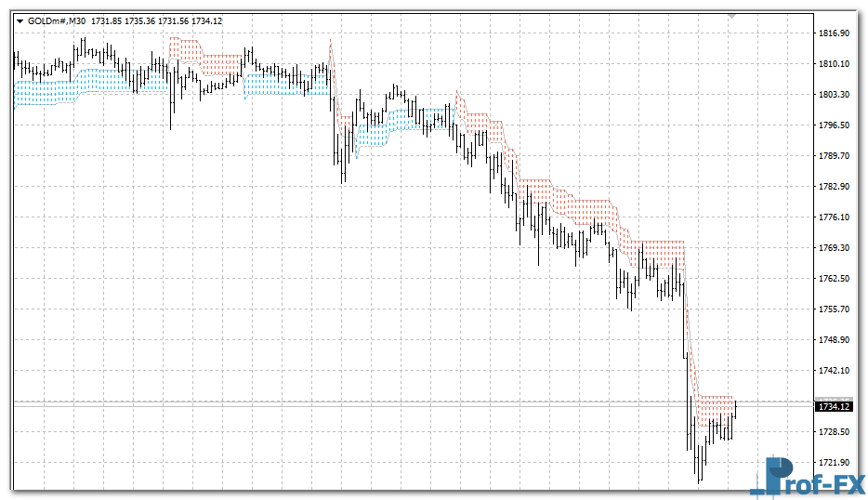
Task: Click the 1776.10 price axis label
Action: pyautogui.click(x=835, y=217)
